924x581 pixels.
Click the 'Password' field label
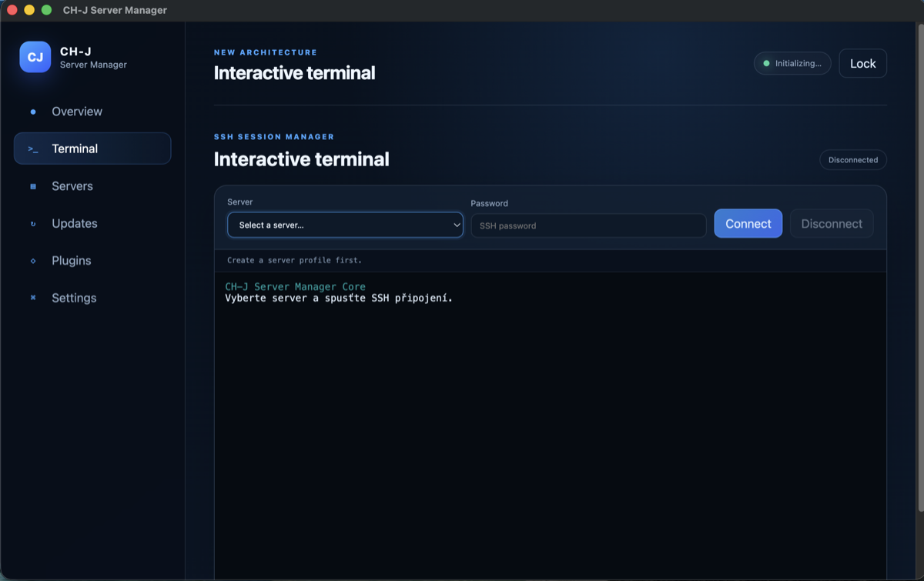[490, 203]
